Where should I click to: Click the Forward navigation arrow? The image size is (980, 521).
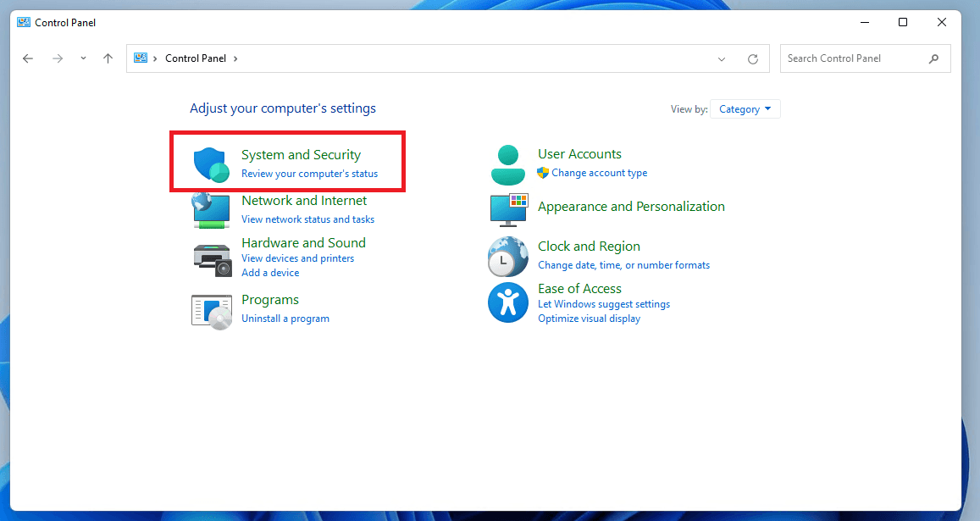(x=58, y=58)
